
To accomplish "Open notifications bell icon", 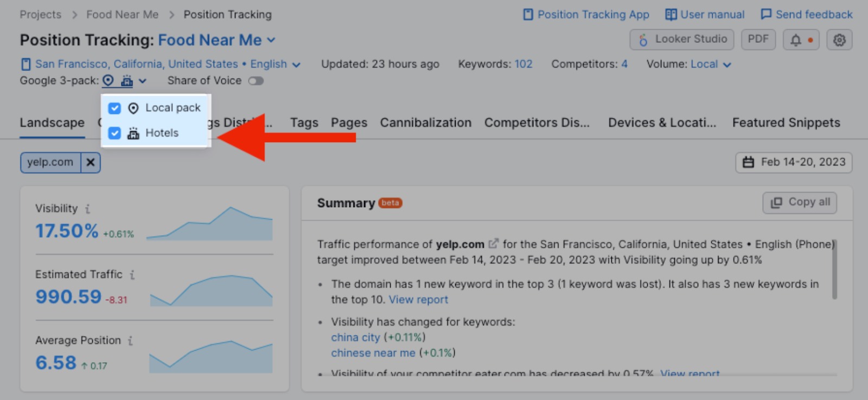I will pos(801,40).
